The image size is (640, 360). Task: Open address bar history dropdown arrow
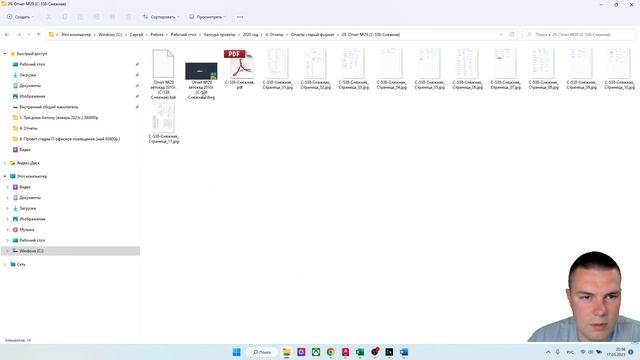point(501,35)
